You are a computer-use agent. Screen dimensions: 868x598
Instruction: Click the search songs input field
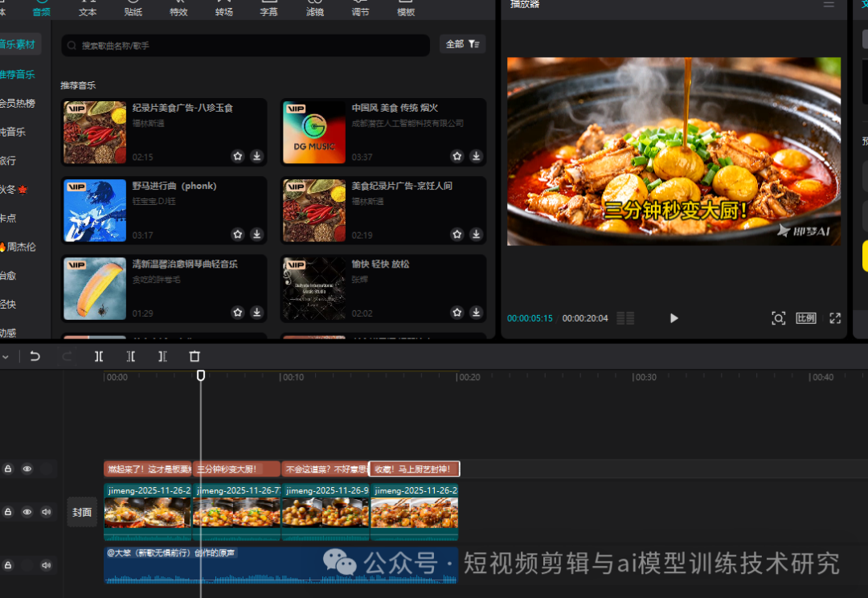tap(245, 45)
